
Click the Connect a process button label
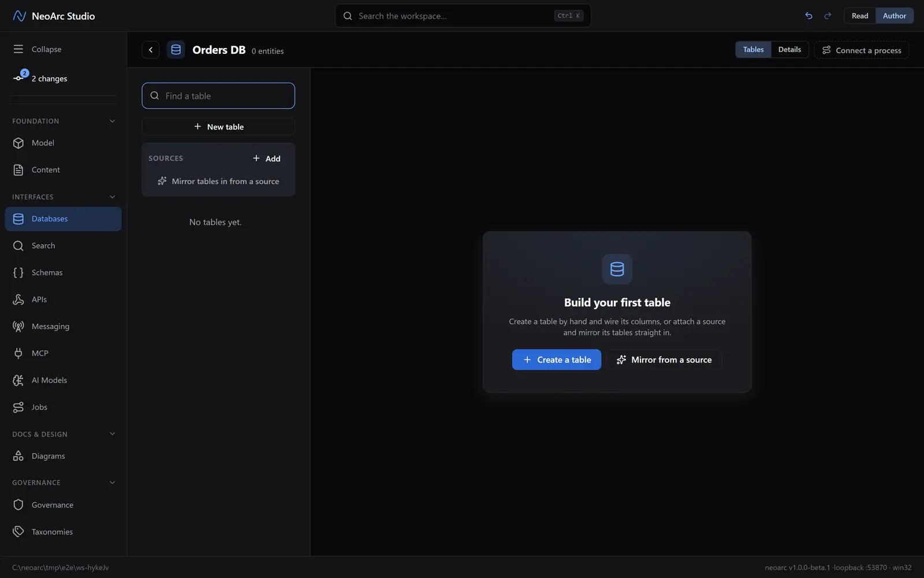[868, 50]
